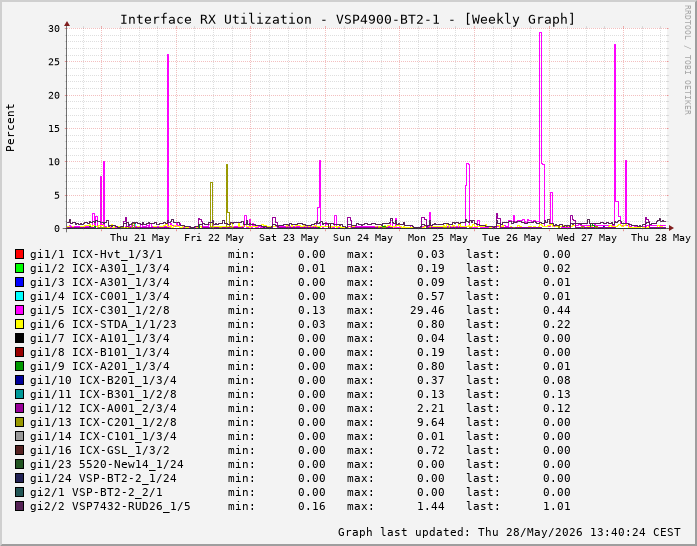
Task: Click the swatch for gi2/2 VSP7432-RUD26_1/5
Action: [19, 506]
